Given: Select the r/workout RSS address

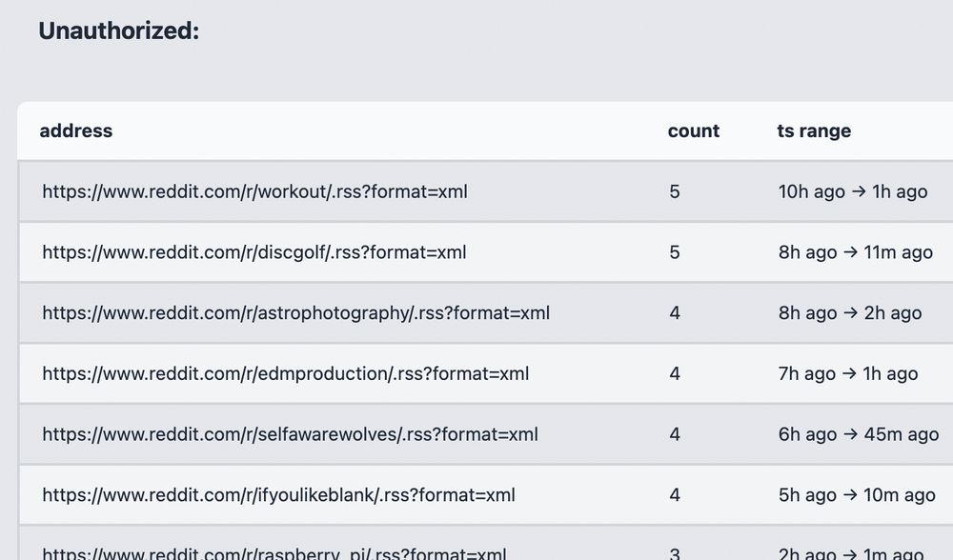Looking at the screenshot, I should click(x=254, y=192).
